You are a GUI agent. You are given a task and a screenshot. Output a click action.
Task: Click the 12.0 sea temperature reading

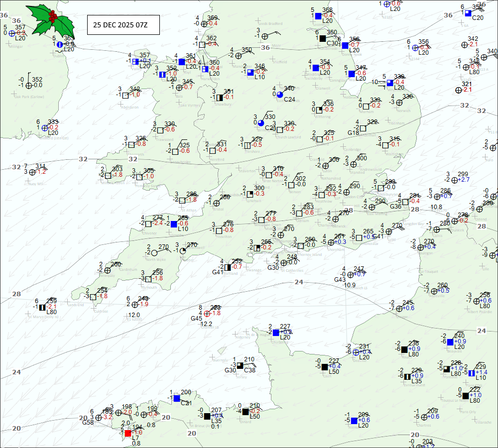click(x=134, y=315)
